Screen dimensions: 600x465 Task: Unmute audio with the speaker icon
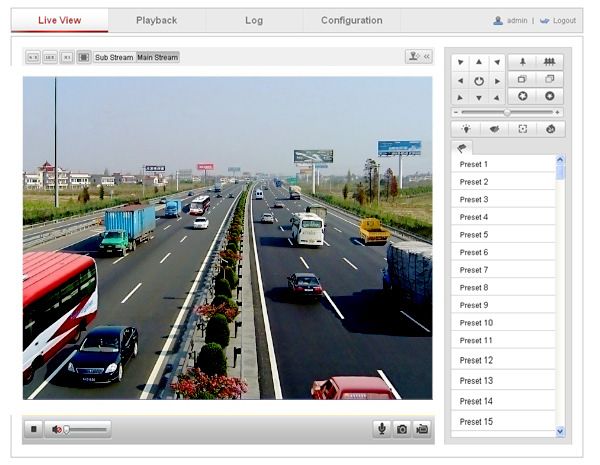click(x=57, y=429)
